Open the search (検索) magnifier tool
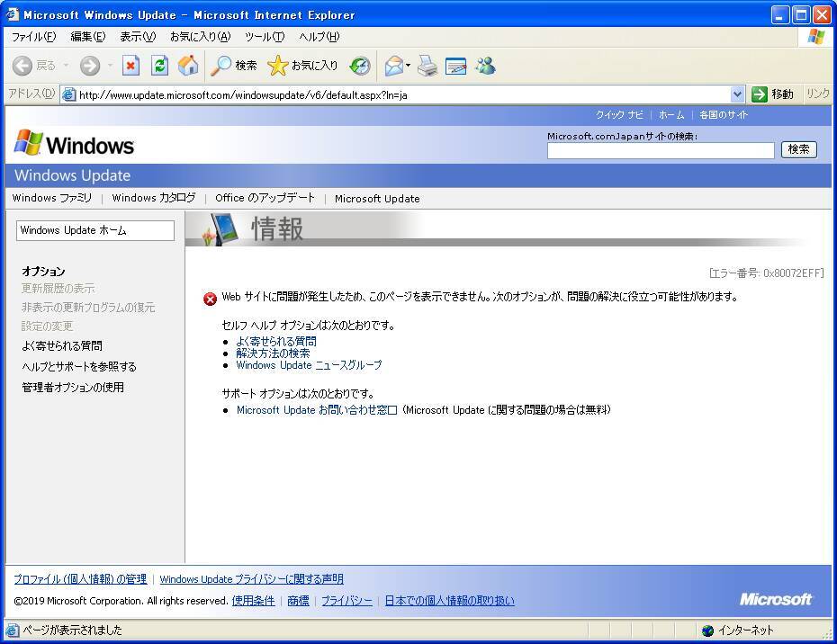 point(234,66)
